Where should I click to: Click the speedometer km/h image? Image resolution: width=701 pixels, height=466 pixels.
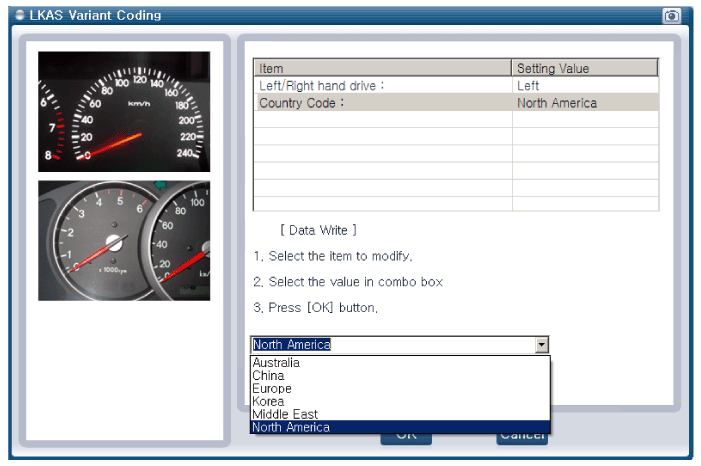point(124,112)
